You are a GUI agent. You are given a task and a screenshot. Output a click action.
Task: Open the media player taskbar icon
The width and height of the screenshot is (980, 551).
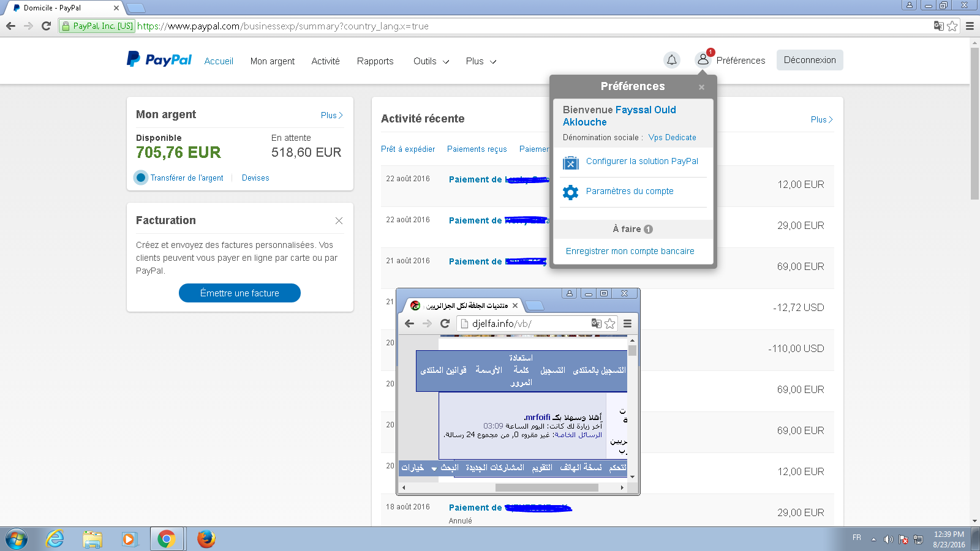pyautogui.click(x=129, y=539)
